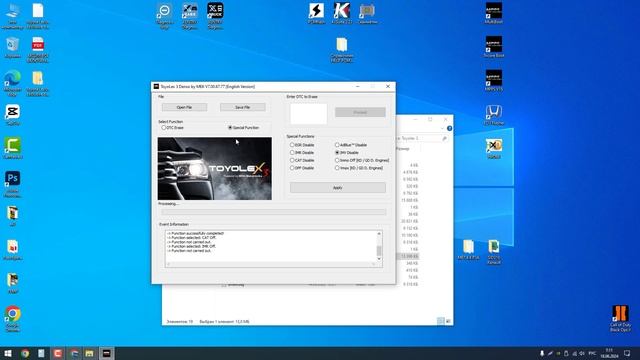This screenshot has width=640, height=360.
Task: Launch the PCMflash lightning-bolt desktop icon
Action: (x=316, y=12)
